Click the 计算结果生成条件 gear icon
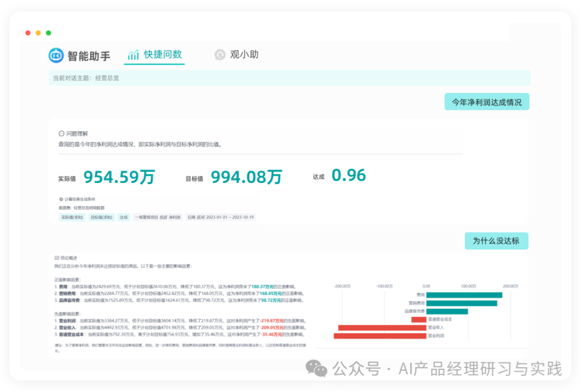581x392 pixels. 61,199
